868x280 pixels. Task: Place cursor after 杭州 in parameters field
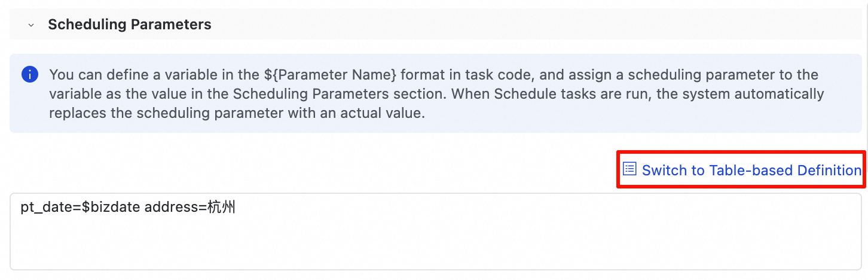237,208
